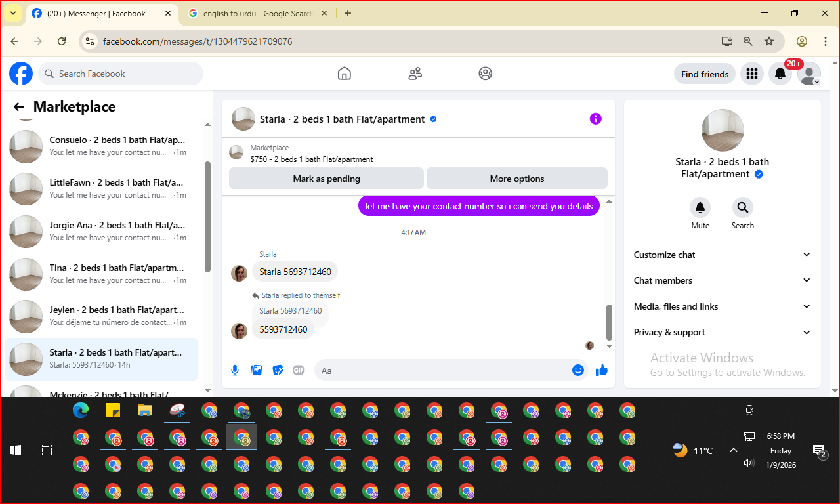840x504 pixels.
Task: Reload the page in Chrome
Action: (x=62, y=41)
